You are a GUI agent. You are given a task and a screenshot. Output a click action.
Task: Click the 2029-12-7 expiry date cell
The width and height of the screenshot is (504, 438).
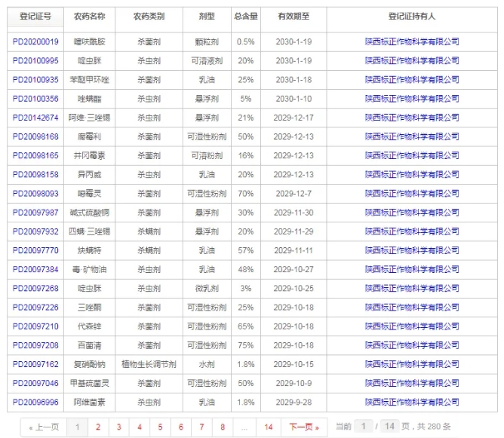point(293,193)
